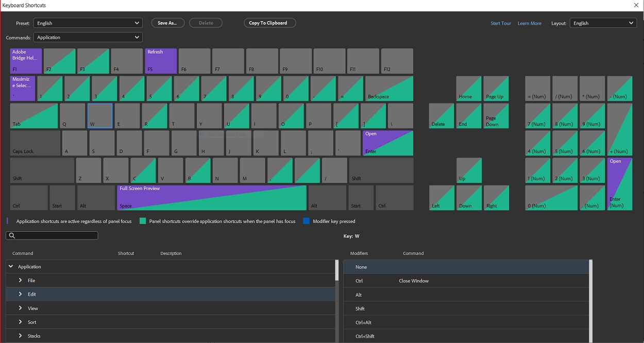Select the Page Down key

[x=496, y=115]
